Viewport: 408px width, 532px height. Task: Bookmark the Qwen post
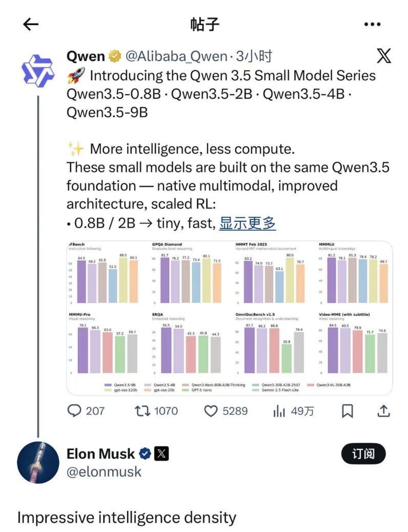pos(348,411)
